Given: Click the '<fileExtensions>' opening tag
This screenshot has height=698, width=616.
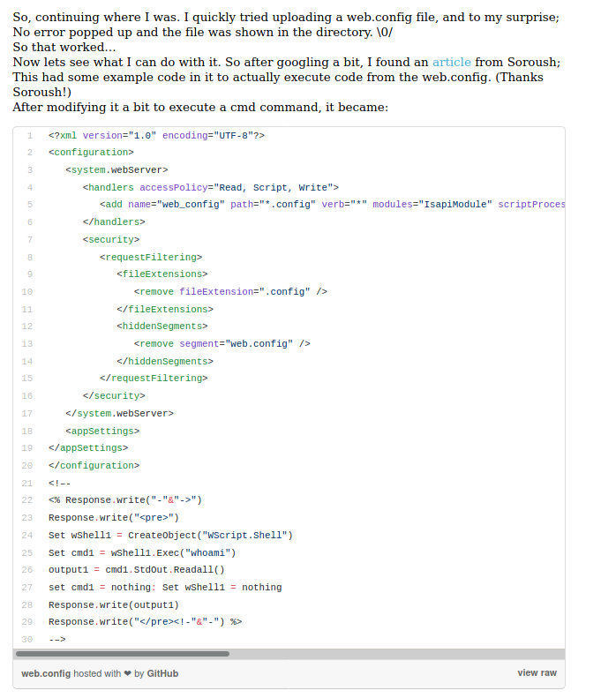Looking at the screenshot, I should 162,274.
